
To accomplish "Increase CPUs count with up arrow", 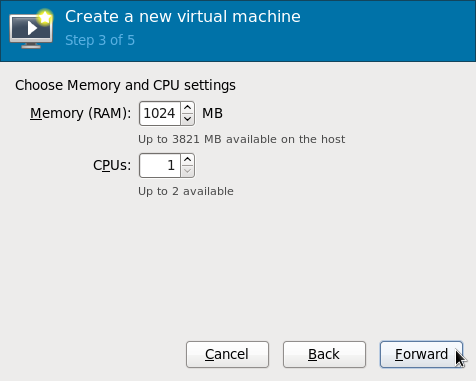I will click(188, 160).
